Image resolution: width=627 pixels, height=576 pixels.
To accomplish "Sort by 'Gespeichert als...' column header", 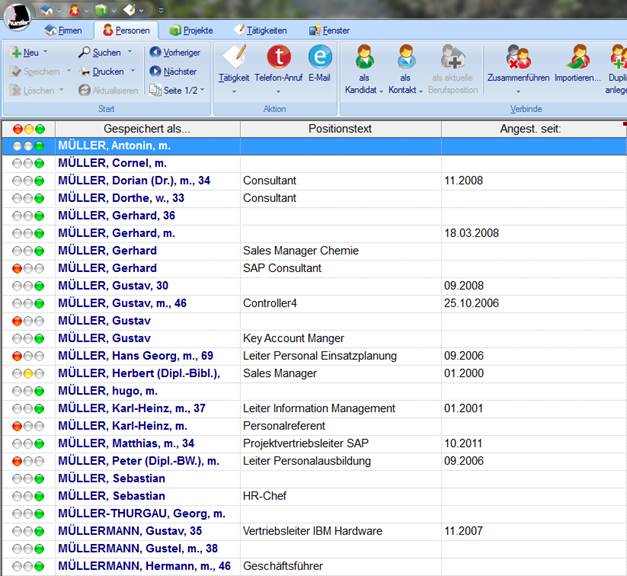I will coord(146,129).
